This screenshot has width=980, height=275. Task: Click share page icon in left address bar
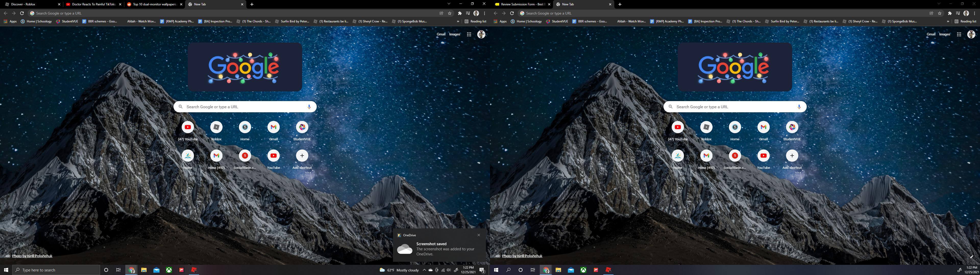(x=441, y=13)
